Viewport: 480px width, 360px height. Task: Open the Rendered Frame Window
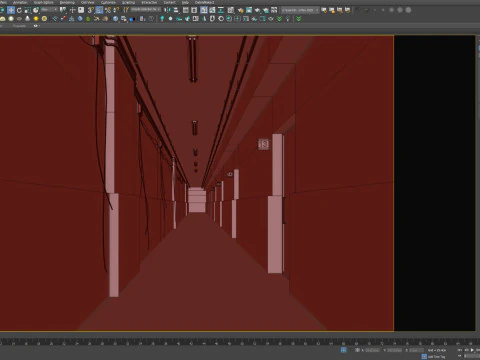(249, 10)
